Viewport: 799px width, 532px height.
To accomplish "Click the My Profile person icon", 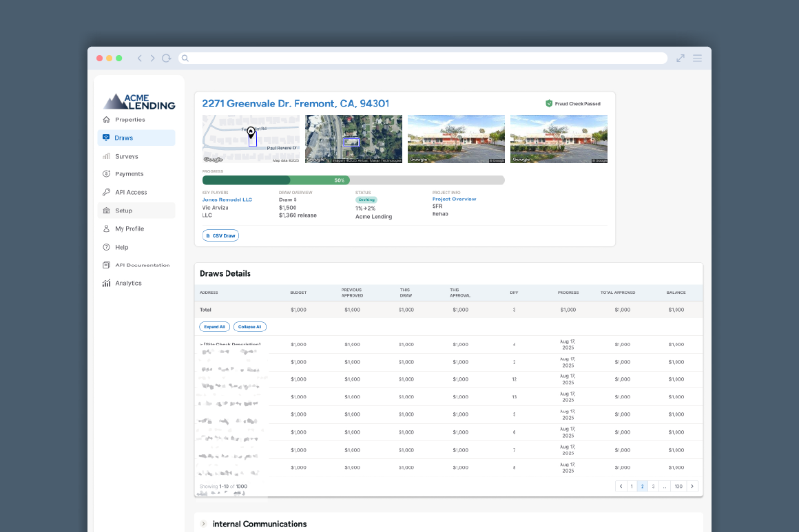I will point(107,228).
